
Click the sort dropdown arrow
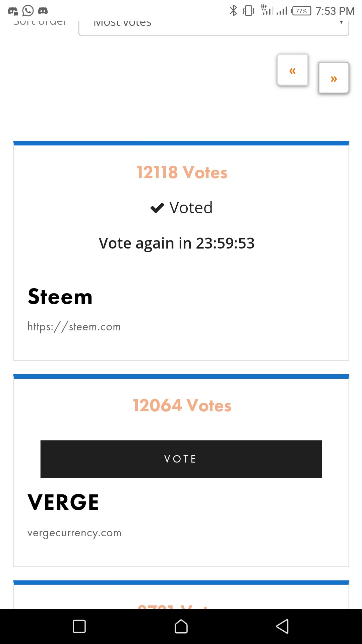[x=341, y=23]
